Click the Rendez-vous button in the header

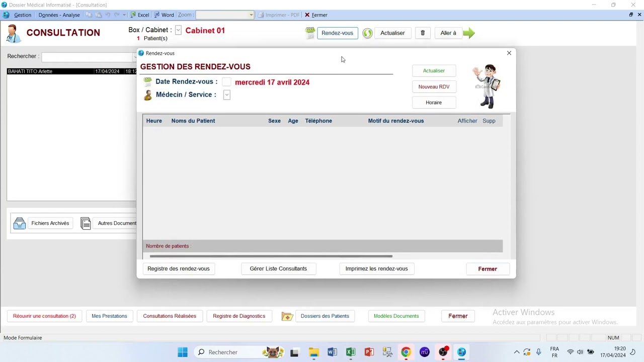pos(338,33)
